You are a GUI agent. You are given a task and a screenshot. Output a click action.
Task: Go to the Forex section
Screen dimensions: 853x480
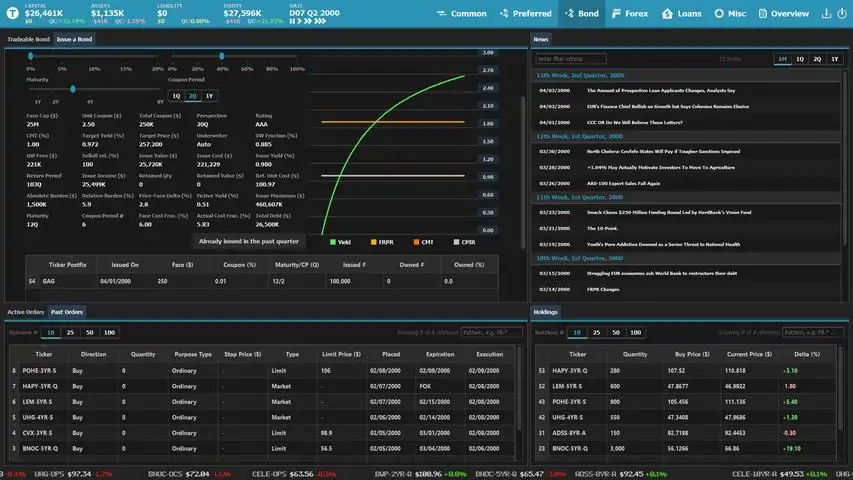point(629,14)
